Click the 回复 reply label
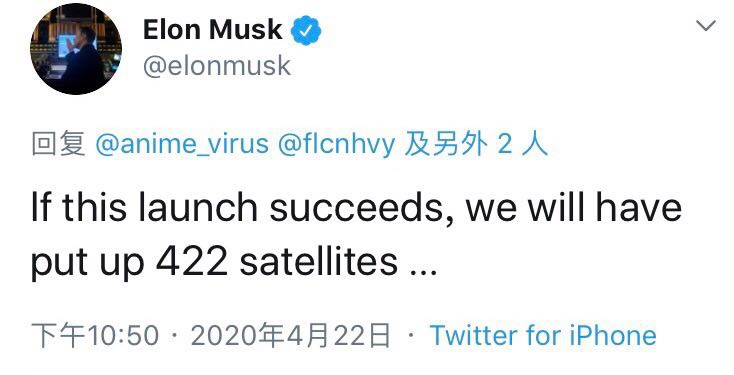734x375 pixels. (59, 144)
